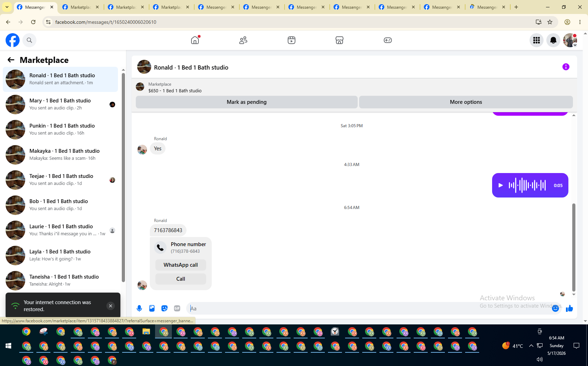Image resolution: width=588 pixels, height=366 pixels.
Task: Go back from Marketplace chat list
Action: [x=11, y=60]
